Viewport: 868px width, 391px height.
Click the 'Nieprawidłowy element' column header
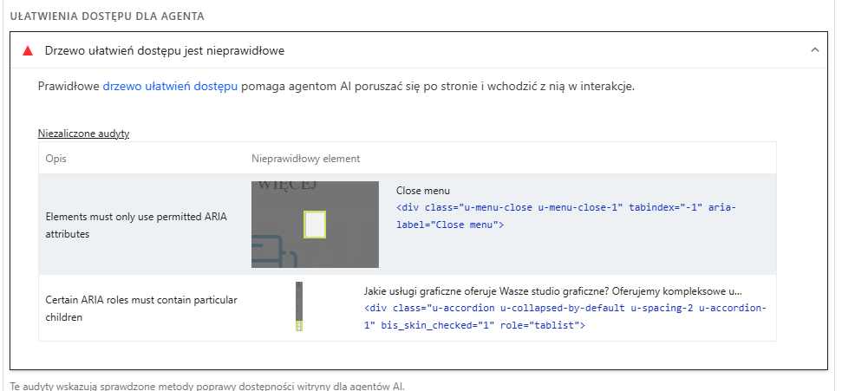(x=305, y=159)
